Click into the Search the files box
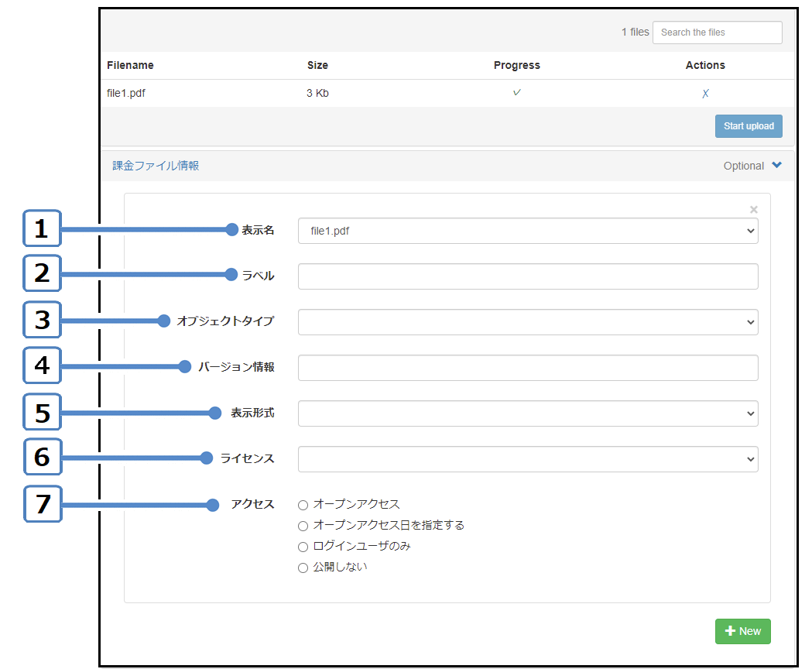Viewport: 812px width, 669px height. pos(717,33)
